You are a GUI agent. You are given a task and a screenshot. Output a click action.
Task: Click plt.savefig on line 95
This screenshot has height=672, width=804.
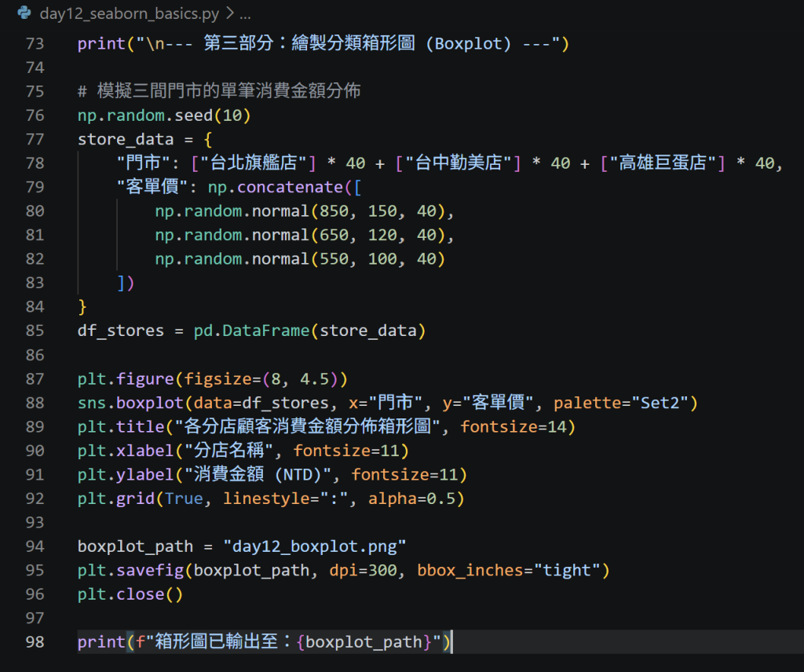[x=130, y=570]
